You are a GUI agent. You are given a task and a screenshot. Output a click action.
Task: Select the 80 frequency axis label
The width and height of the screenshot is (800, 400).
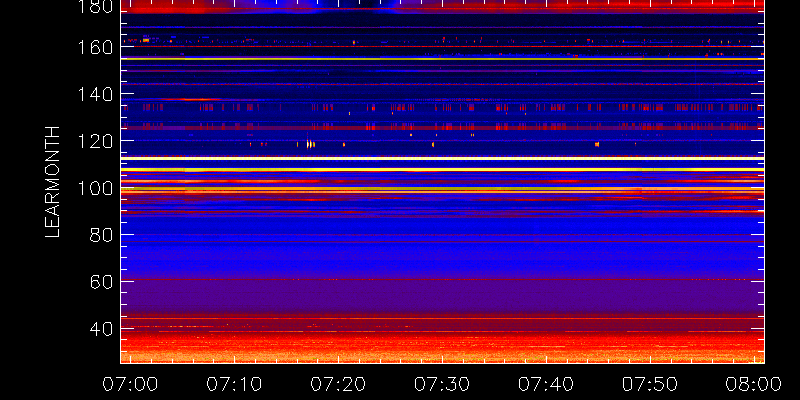102,235
